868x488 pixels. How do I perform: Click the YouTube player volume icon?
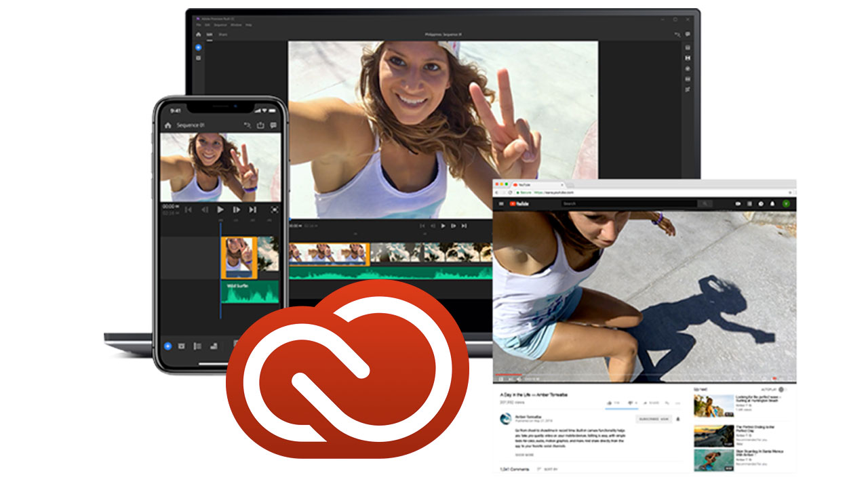click(x=519, y=379)
